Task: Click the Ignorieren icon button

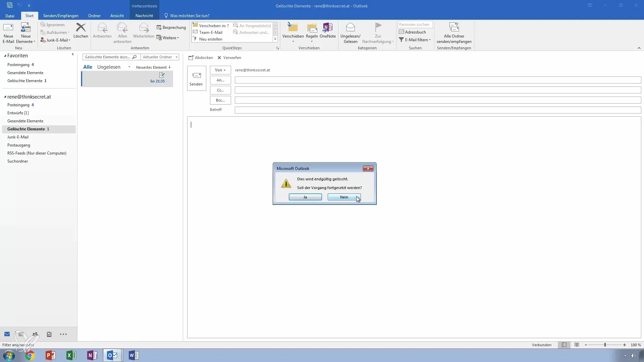Action: pos(52,25)
